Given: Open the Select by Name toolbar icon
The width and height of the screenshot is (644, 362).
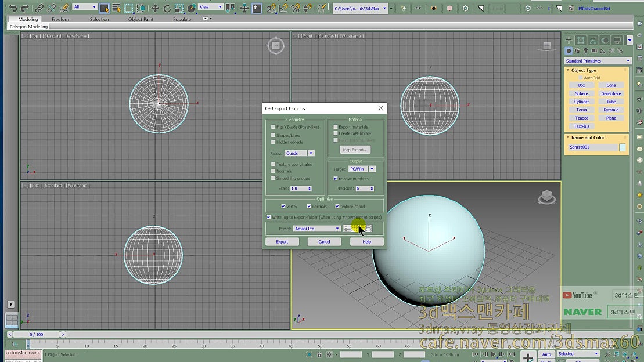Looking at the screenshot, I should (x=116, y=8).
